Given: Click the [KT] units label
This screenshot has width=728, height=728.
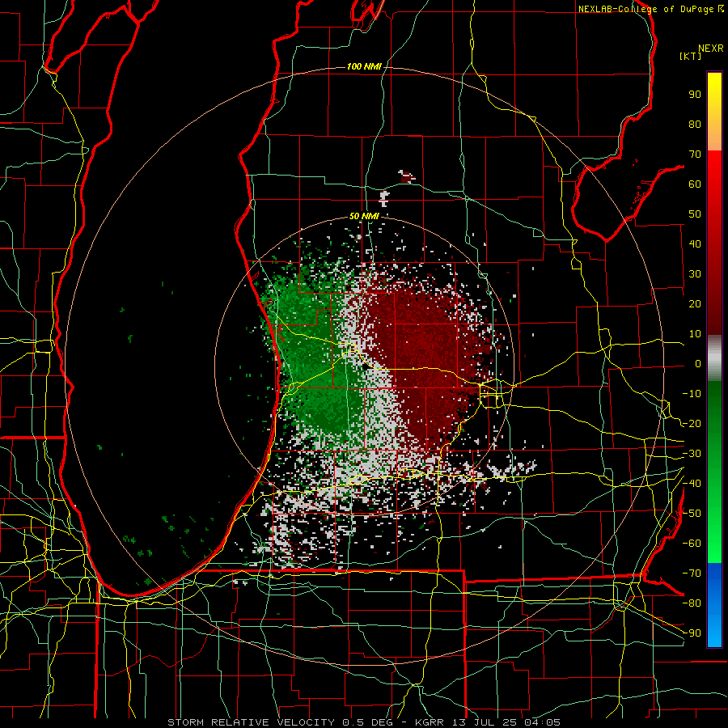Looking at the screenshot, I should [691, 56].
